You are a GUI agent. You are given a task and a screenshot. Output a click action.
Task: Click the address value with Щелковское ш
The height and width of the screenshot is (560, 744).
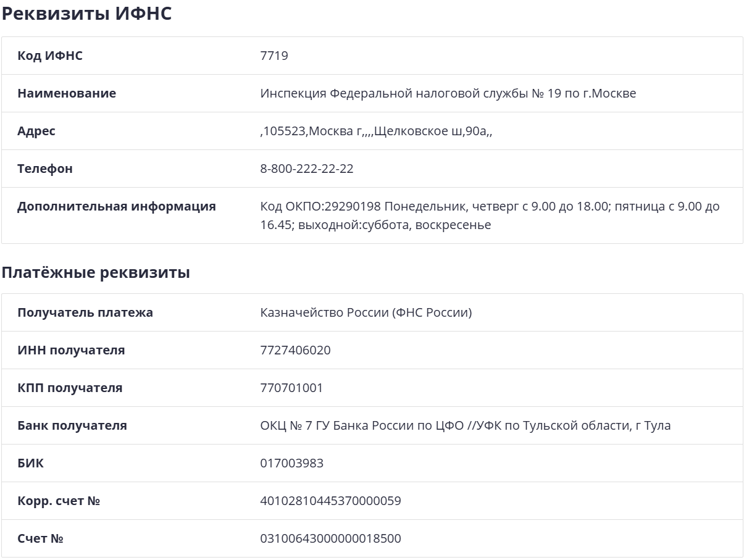pos(376,132)
